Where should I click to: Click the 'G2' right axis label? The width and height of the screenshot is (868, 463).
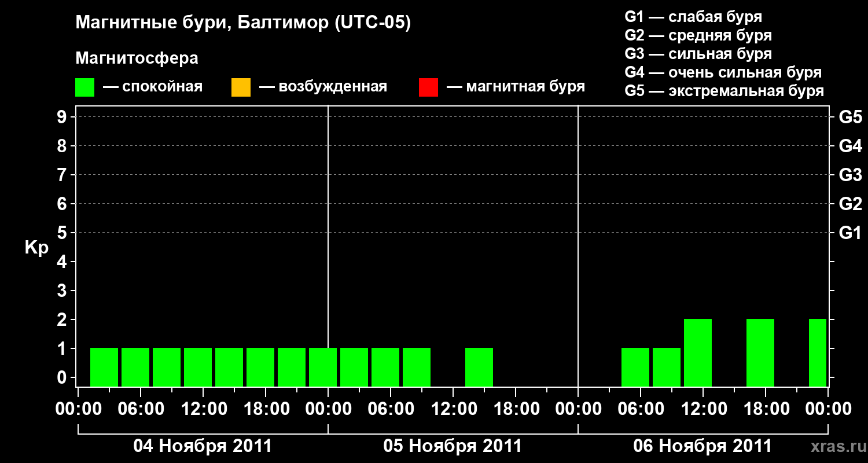(x=851, y=204)
